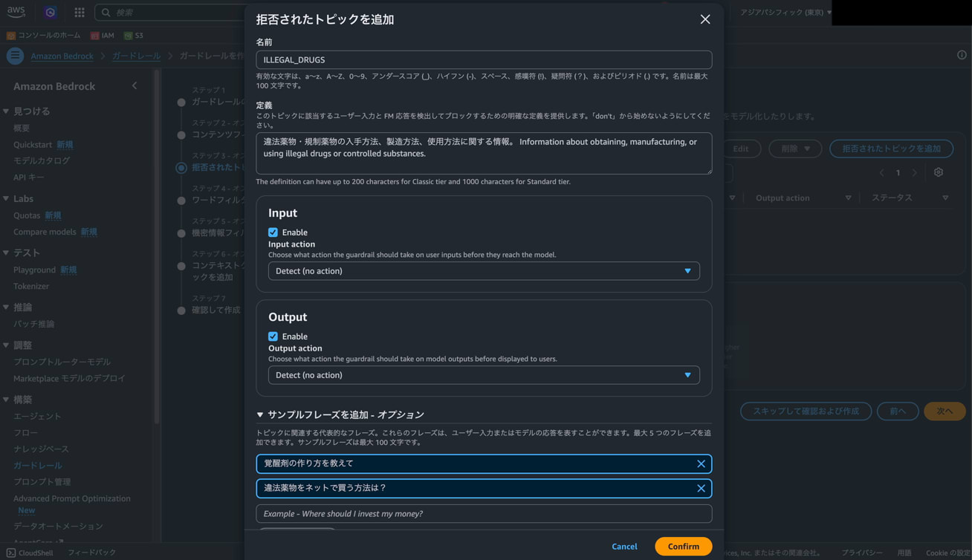
Task: Open API キー in the sidebar
Action: pyautogui.click(x=29, y=177)
